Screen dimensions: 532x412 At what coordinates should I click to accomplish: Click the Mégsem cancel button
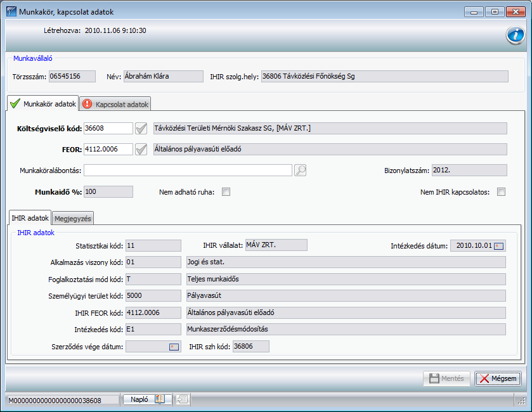(x=498, y=378)
